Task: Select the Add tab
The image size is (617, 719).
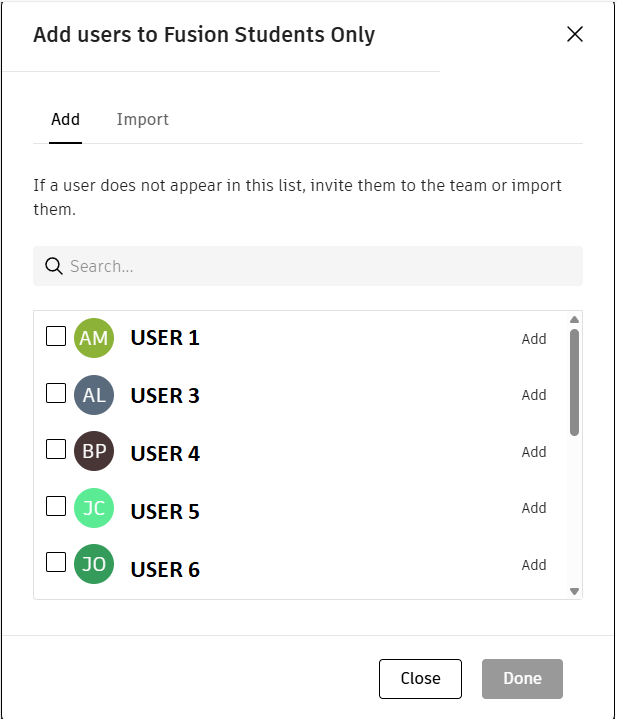Action: [x=65, y=120]
